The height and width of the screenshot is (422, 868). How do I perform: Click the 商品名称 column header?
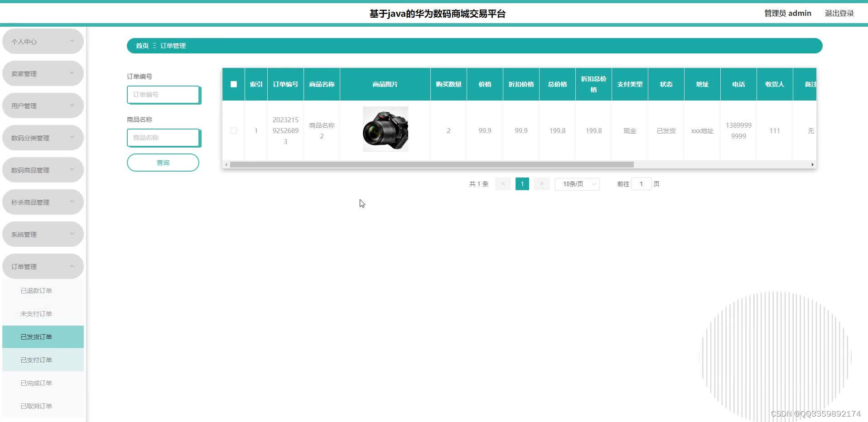tap(322, 84)
